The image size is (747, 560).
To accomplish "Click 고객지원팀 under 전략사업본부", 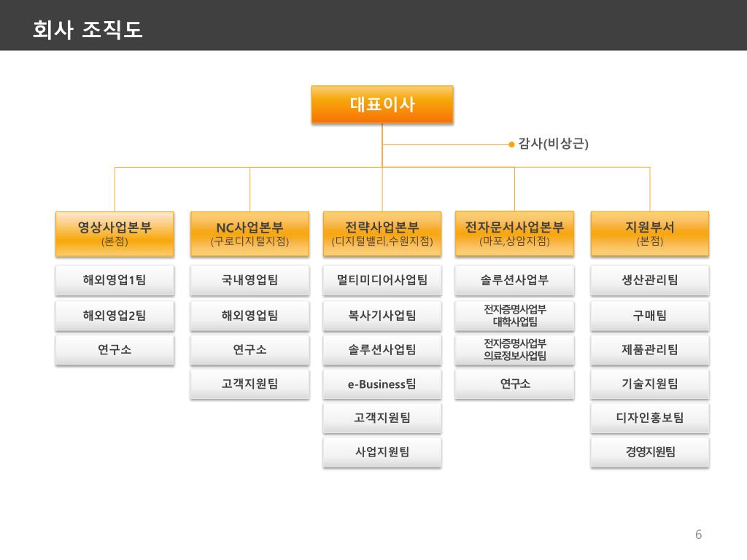I will (382, 418).
